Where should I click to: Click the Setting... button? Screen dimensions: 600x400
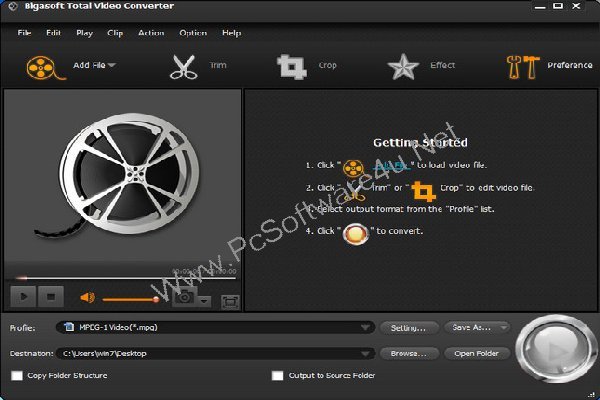408,328
